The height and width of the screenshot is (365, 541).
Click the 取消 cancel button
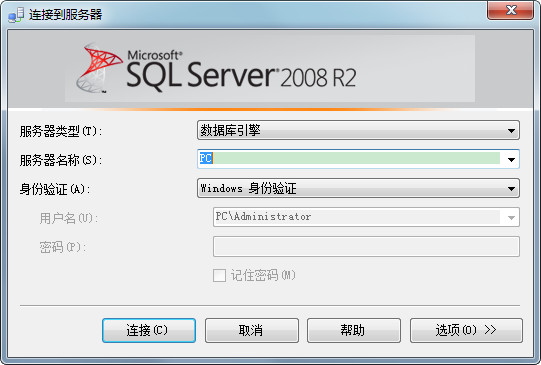click(x=252, y=330)
